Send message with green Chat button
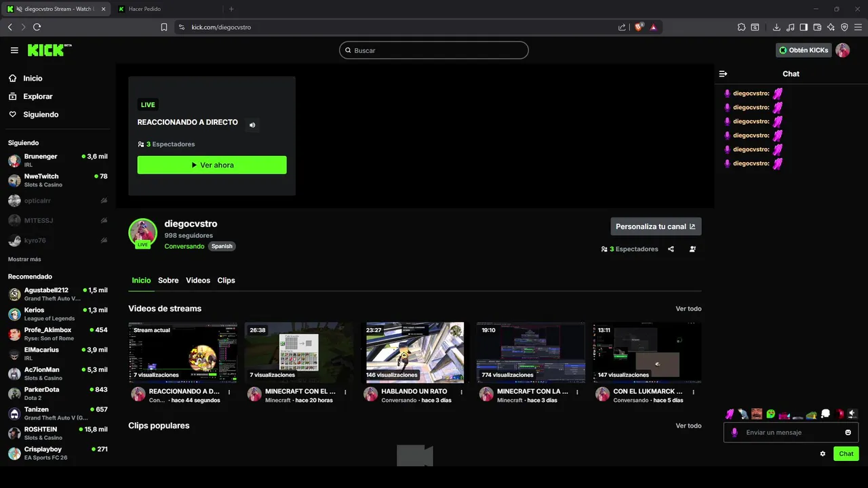 (x=846, y=453)
